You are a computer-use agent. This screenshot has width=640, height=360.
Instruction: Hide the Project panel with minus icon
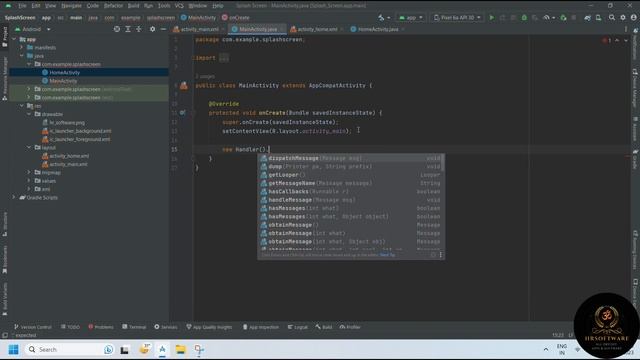[163, 29]
